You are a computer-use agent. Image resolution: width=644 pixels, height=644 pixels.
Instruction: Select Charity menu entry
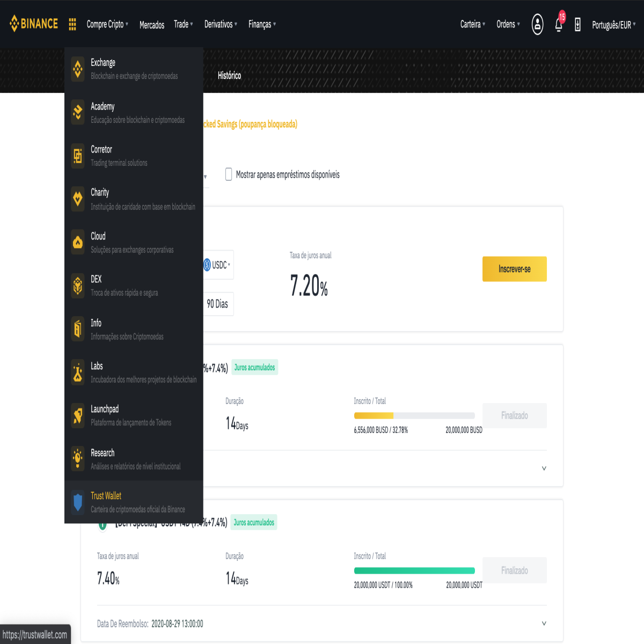point(134,199)
